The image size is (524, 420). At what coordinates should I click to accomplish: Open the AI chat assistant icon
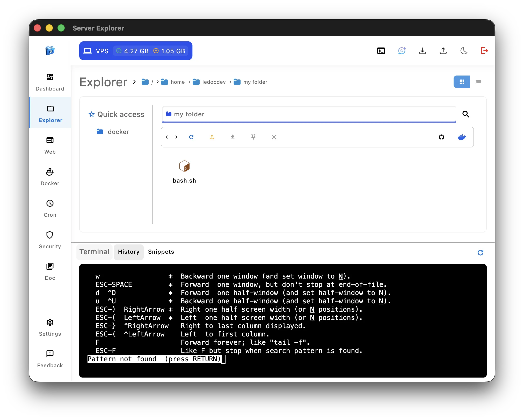pyautogui.click(x=402, y=51)
